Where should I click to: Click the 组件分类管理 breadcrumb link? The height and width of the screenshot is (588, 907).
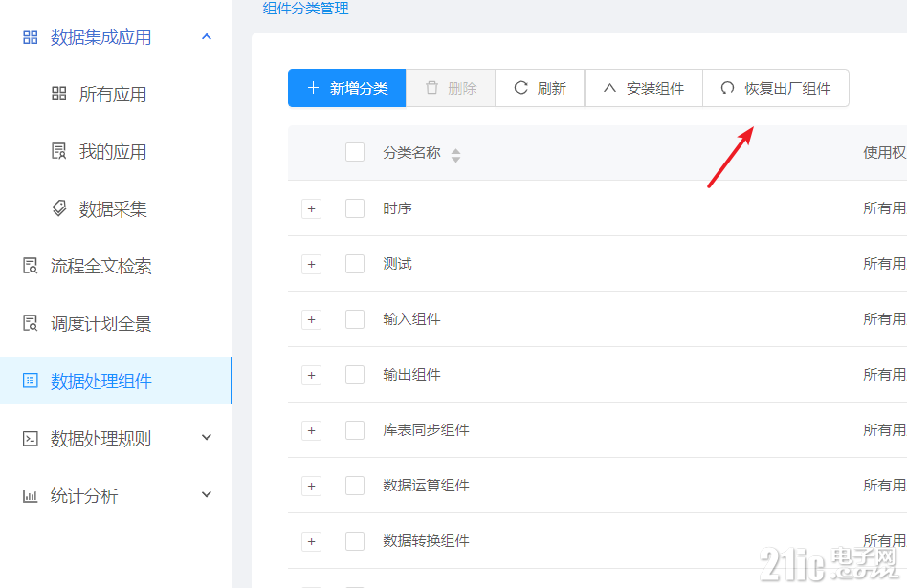[305, 8]
